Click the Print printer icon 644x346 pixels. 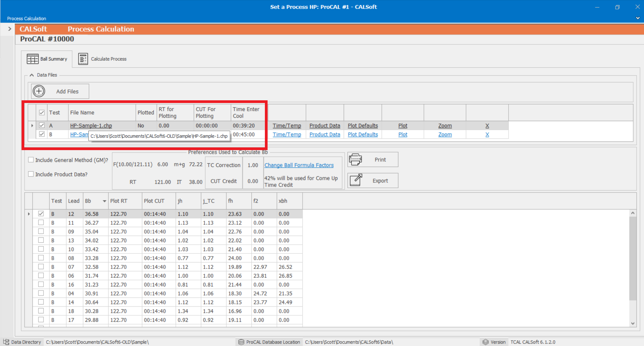(355, 160)
